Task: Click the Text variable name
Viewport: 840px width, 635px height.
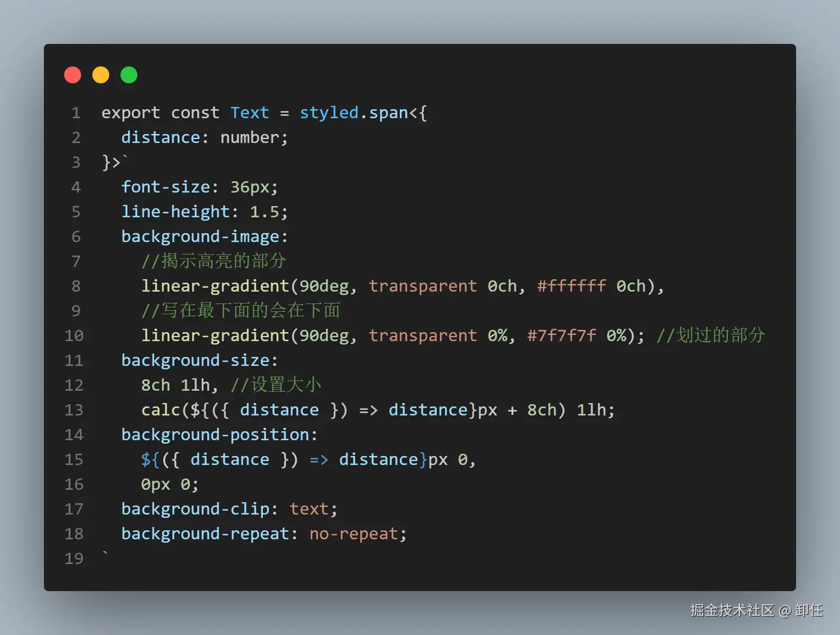Action: tap(249, 113)
